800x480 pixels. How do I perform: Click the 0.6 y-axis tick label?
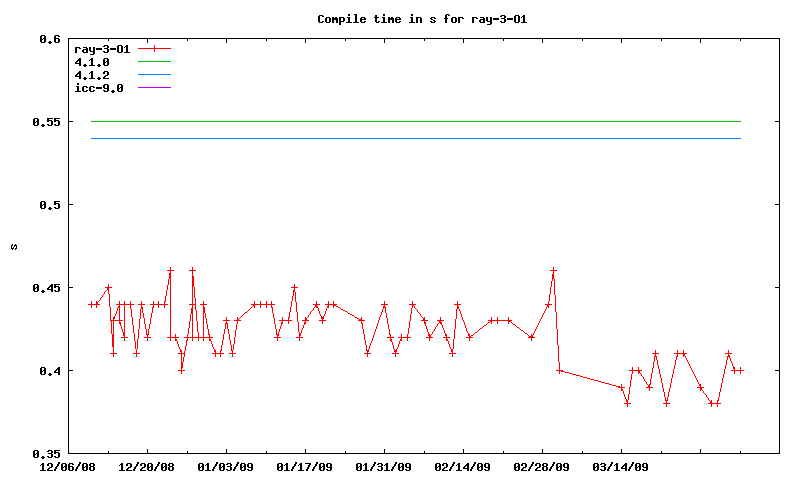click(50, 39)
